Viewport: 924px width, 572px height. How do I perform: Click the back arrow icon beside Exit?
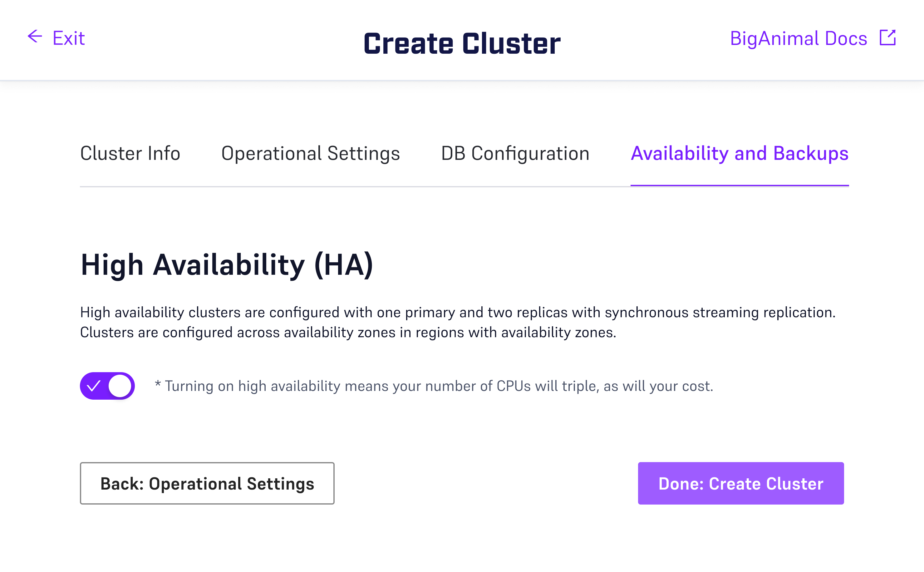point(35,37)
